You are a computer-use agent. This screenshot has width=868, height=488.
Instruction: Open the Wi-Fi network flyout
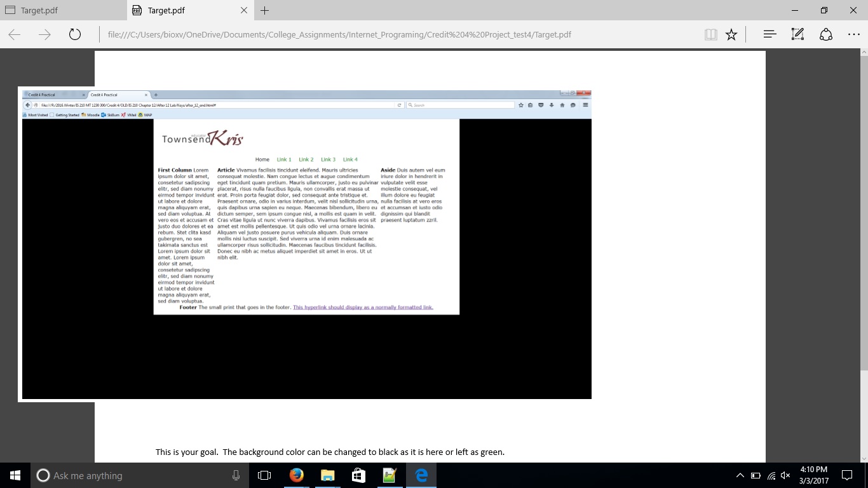coord(771,475)
